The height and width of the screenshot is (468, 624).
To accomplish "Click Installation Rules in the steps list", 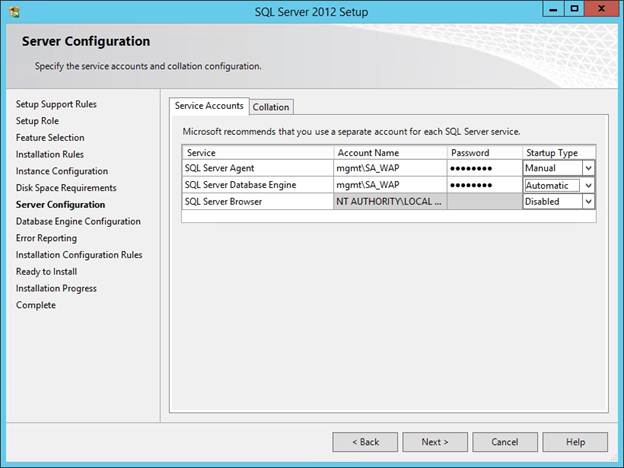I will [x=50, y=154].
